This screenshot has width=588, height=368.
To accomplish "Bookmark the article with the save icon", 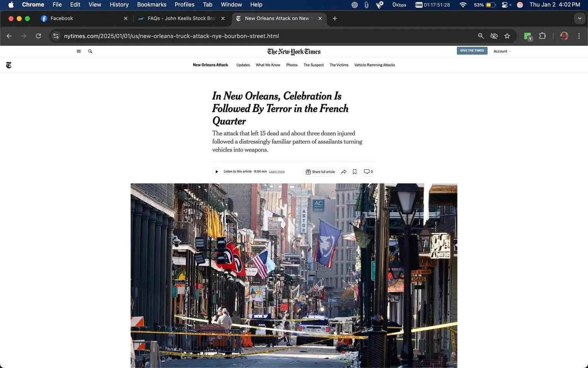I will coord(354,171).
